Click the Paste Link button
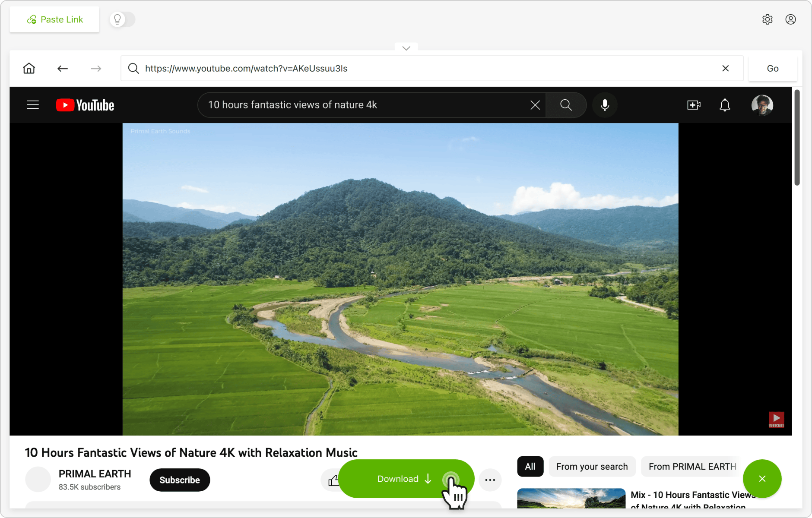The height and width of the screenshot is (518, 812). (x=54, y=19)
